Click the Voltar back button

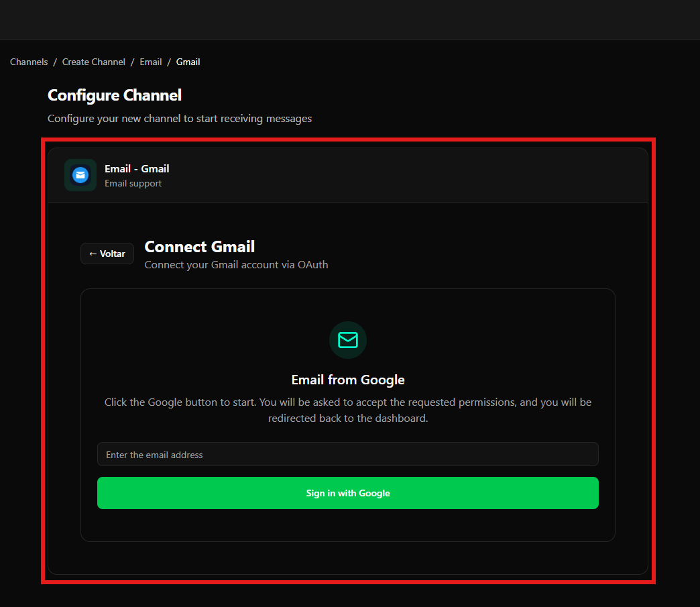[x=107, y=254]
